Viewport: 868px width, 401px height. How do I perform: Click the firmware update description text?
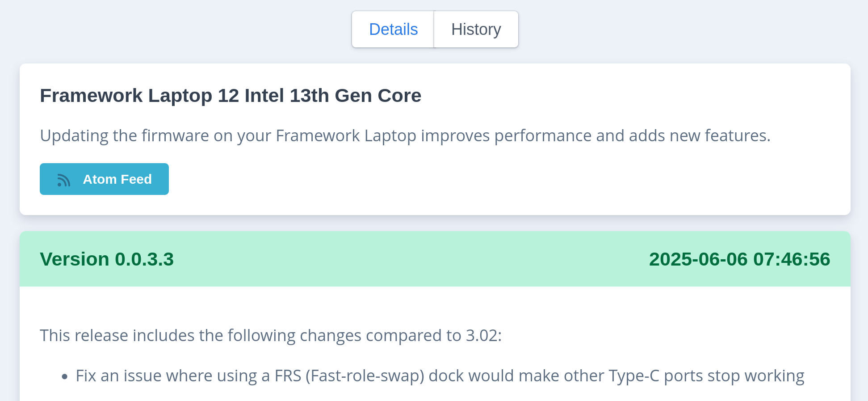click(405, 135)
